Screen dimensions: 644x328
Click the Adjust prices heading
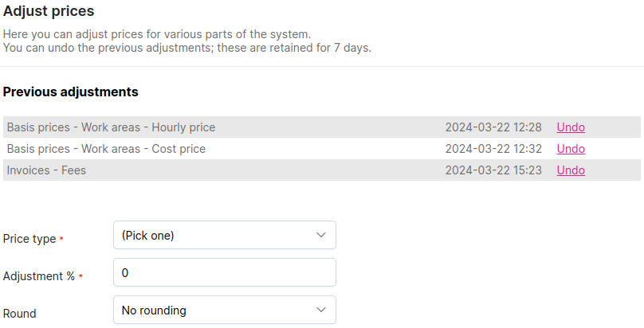(49, 12)
